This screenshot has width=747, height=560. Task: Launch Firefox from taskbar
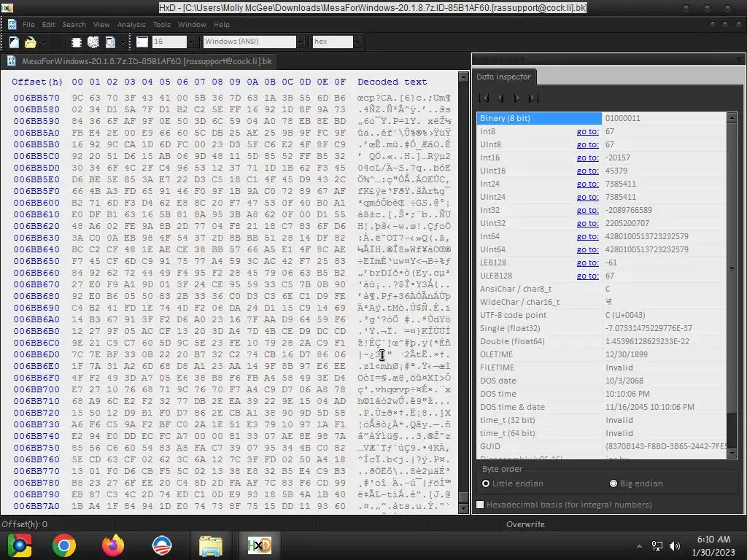pos(113,545)
